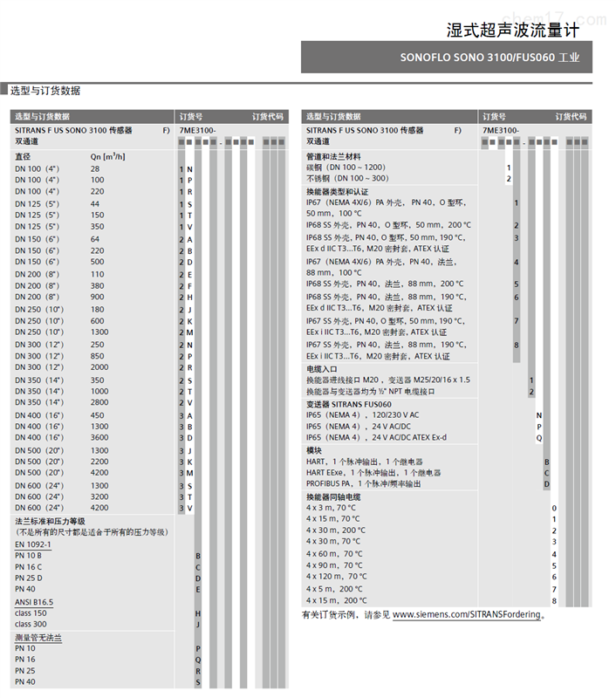Click the Qn value '3200' for DN 600
This screenshot has width=616, height=698.
[x=99, y=496]
